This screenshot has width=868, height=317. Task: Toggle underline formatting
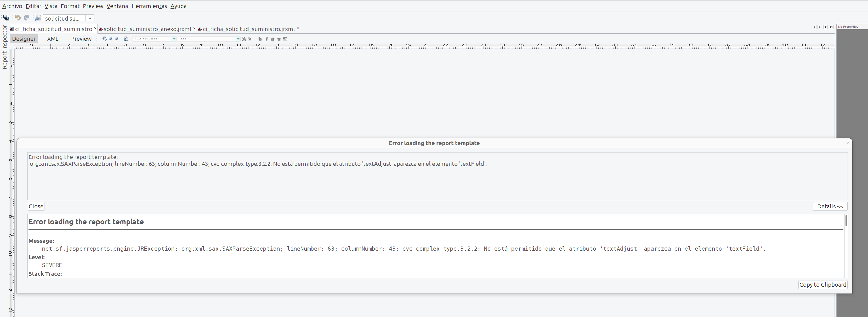click(x=272, y=39)
